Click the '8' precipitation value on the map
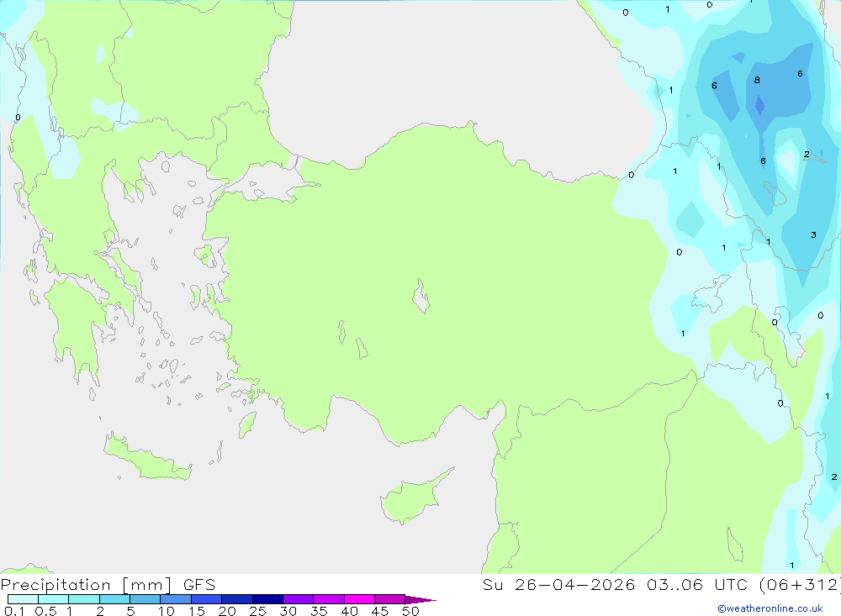 757,80
